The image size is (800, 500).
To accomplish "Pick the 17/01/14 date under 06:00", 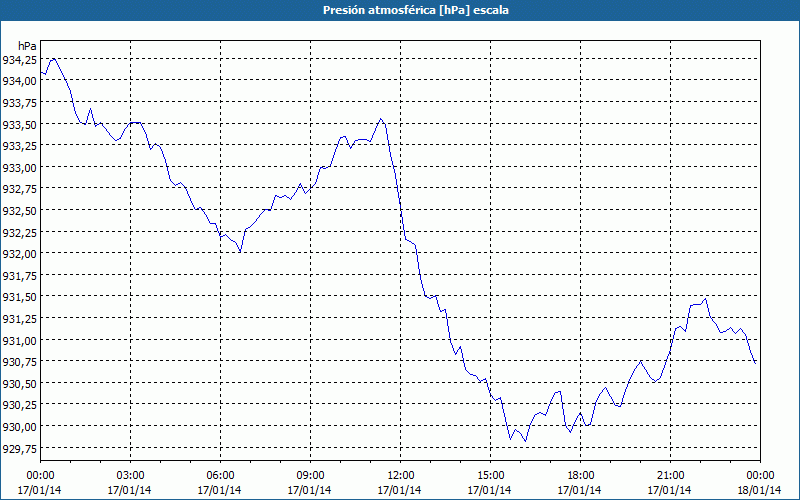I will point(219,490).
